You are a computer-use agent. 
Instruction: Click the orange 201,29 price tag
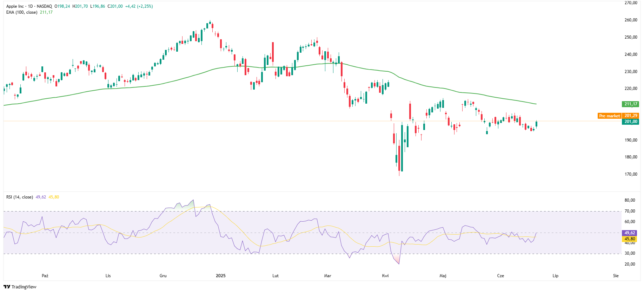631,116
